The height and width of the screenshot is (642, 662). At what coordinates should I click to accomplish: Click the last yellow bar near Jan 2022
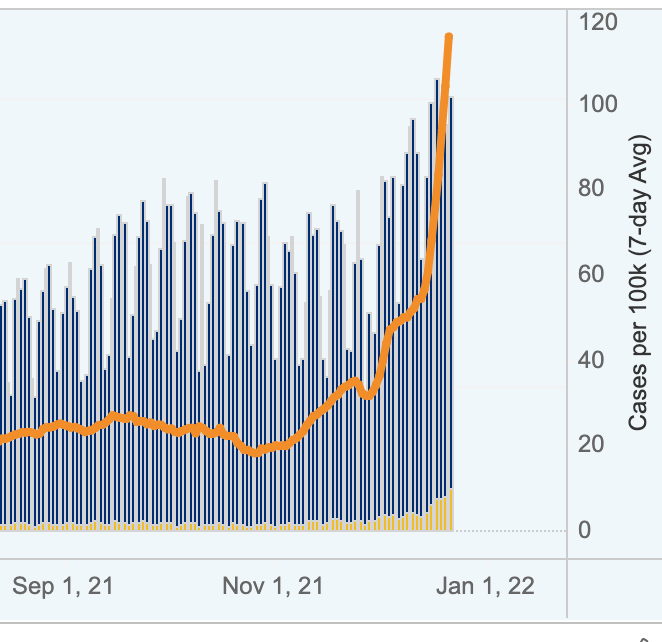(x=451, y=510)
